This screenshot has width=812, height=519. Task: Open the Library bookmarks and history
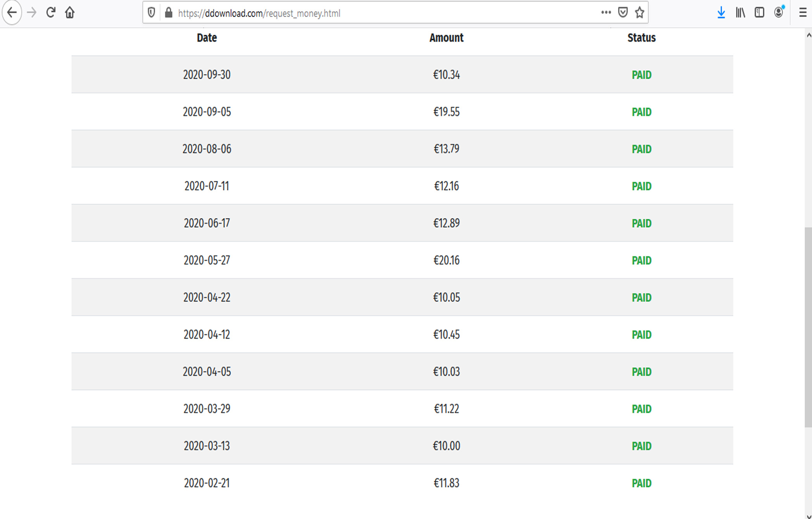click(741, 13)
